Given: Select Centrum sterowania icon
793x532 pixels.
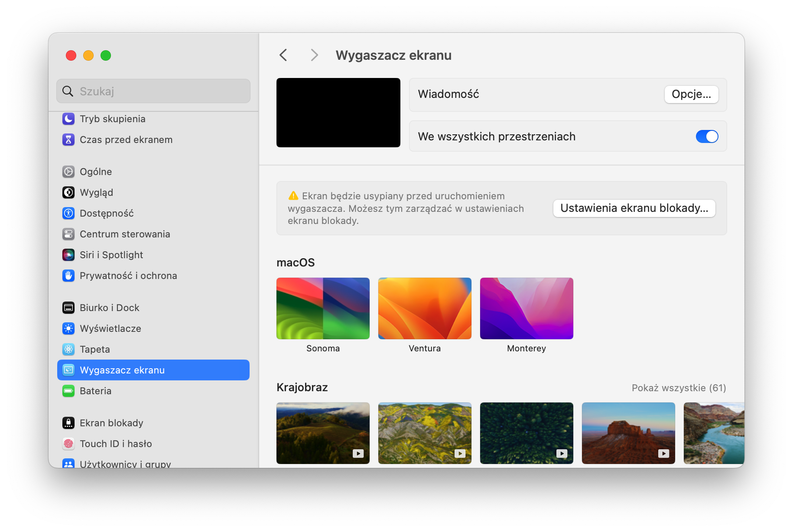Looking at the screenshot, I should tap(68, 234).
